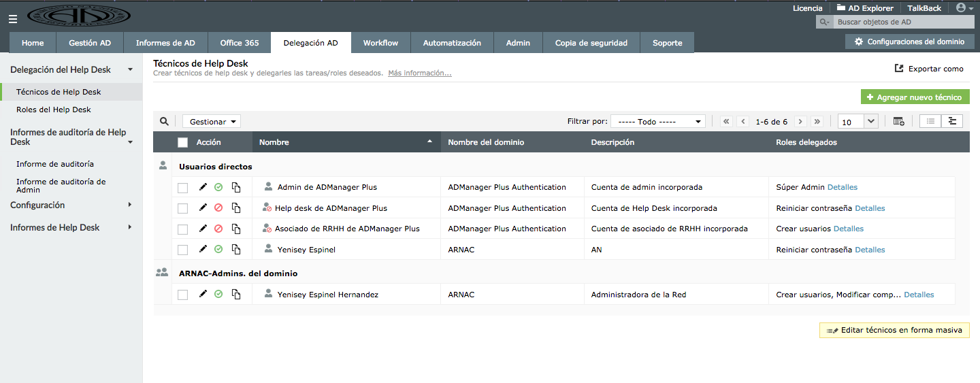The image size is (980, 383).
Task: Edit Help desk de ADManager Plus technician
Action: 203,207
